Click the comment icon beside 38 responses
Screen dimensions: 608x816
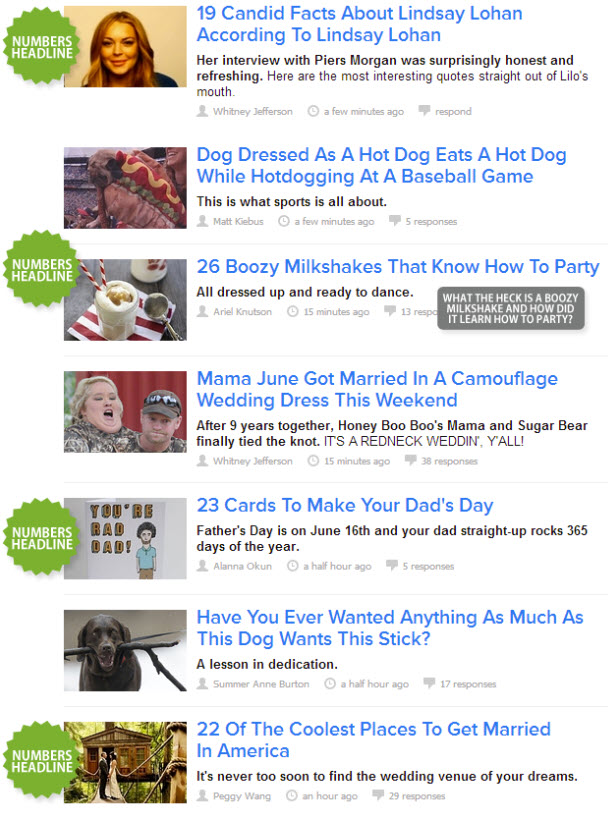(411, 461)
